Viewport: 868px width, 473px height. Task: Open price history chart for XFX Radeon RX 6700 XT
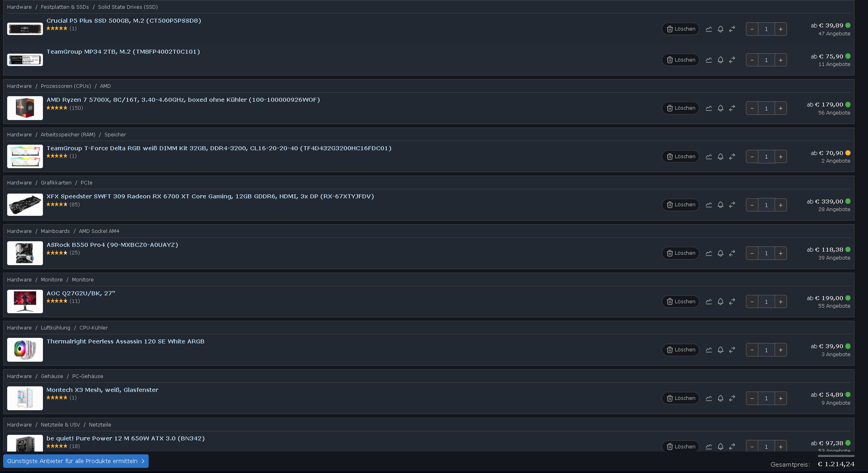tap(709, 205)
